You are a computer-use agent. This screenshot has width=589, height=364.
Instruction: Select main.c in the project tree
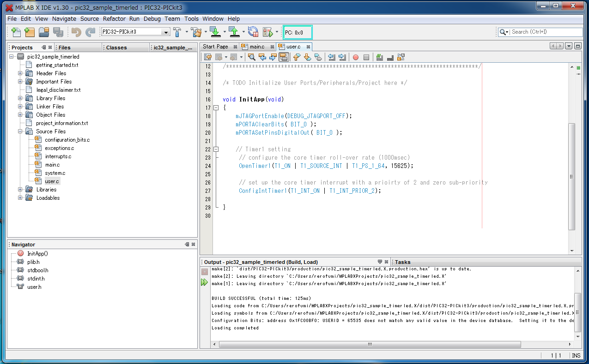coord(52,165)
